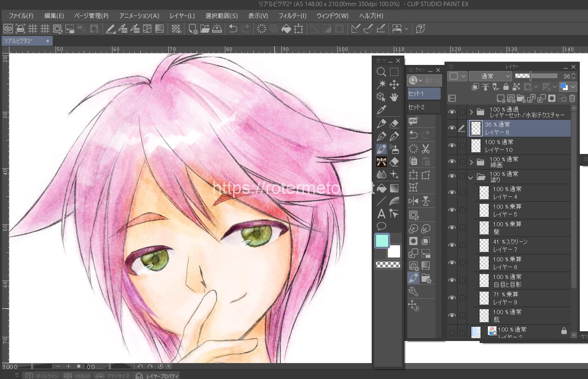588x379 pixels.
Task: Select the Eyedropper tool
Action: click(x=381, y=110)
